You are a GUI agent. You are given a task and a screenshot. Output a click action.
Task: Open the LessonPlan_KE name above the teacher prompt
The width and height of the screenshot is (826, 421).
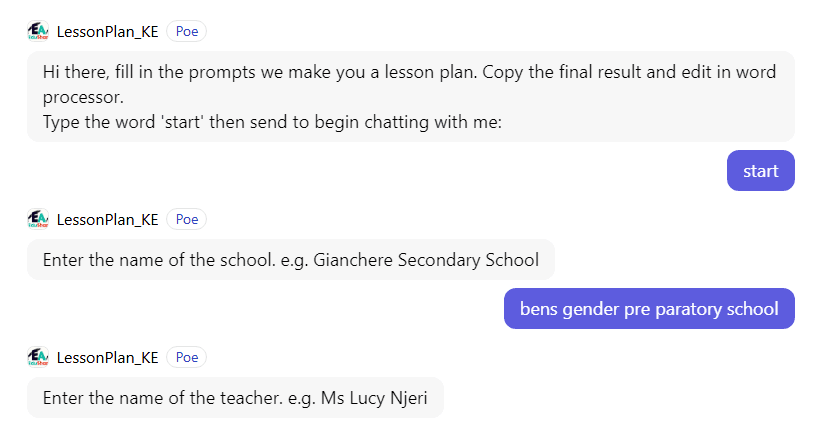coord(107,357)
